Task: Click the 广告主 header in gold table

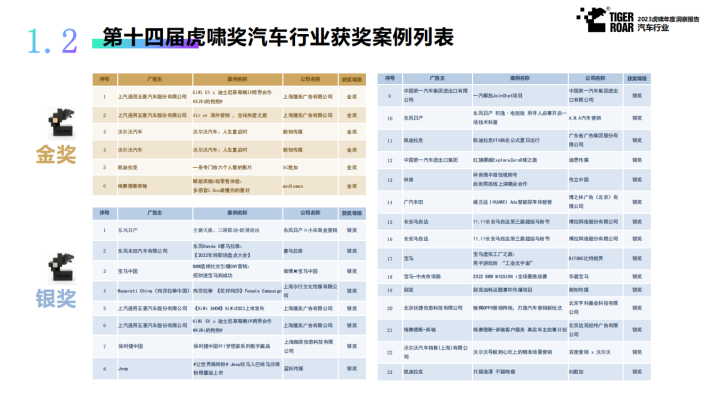Action: click(x=155, y=79)
